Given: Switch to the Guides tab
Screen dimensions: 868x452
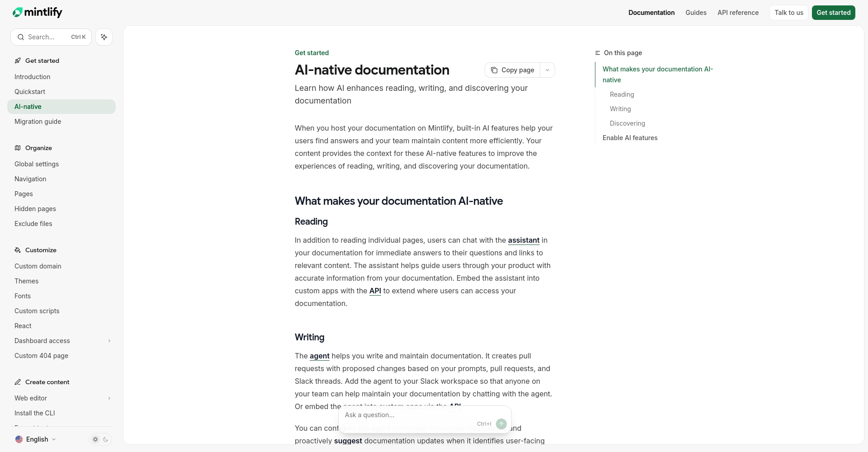Looking at the screenshot, I should click(696, 13).
